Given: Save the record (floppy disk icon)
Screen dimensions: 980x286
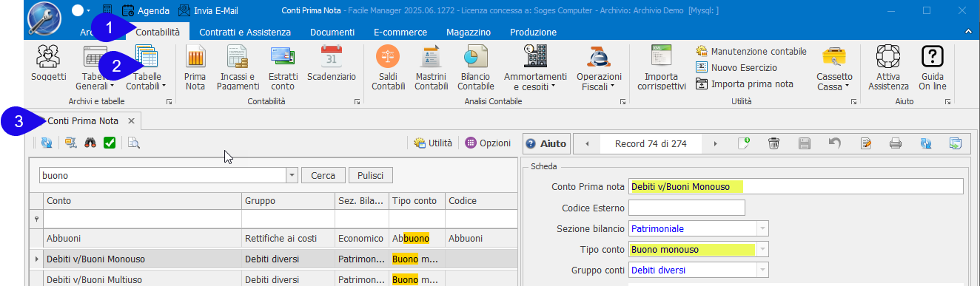Looking at the screenshot, I should pos(805,143).
